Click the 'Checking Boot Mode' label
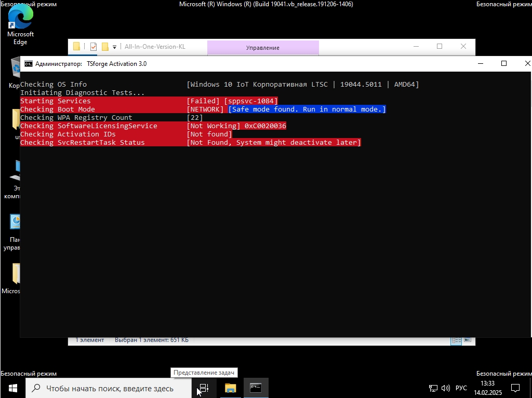532x398 pixels. (57, 109)
